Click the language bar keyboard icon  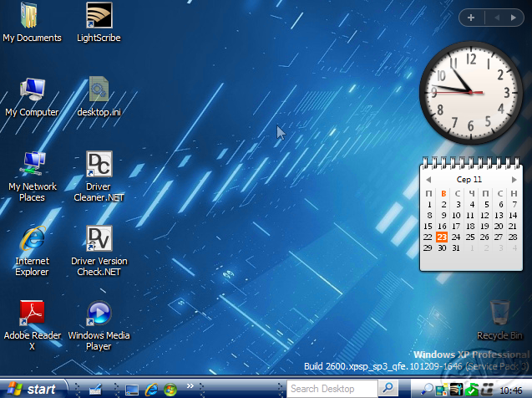coord(95,389)
